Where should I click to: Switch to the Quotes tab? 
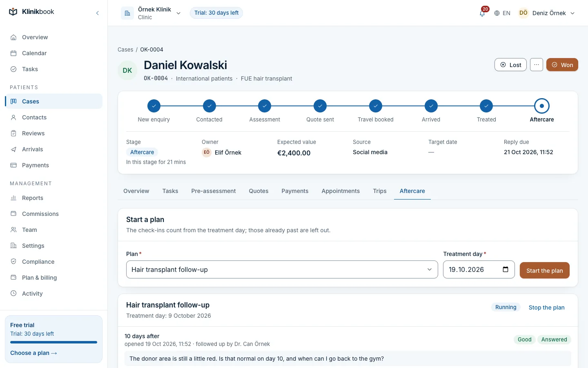[259, 191]
